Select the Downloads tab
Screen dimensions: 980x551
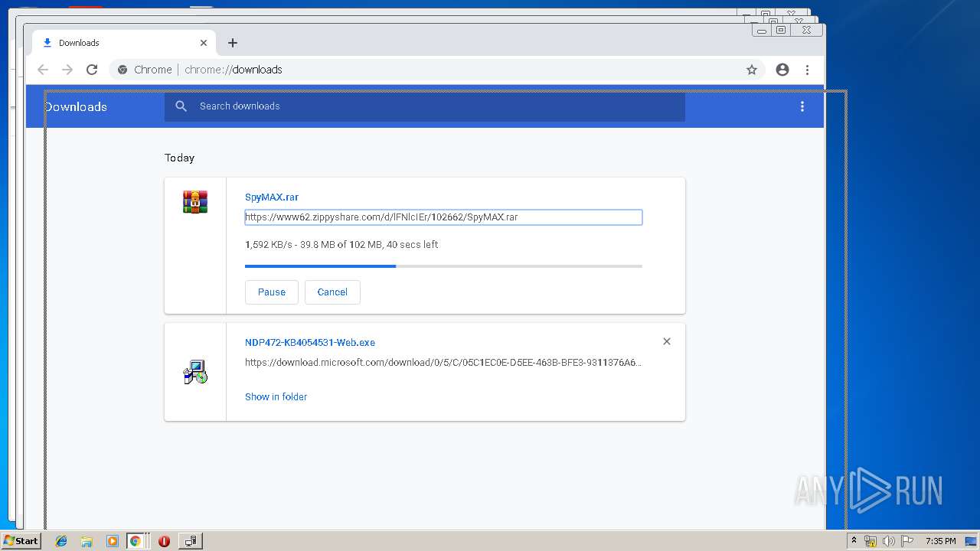pos(124,43)
